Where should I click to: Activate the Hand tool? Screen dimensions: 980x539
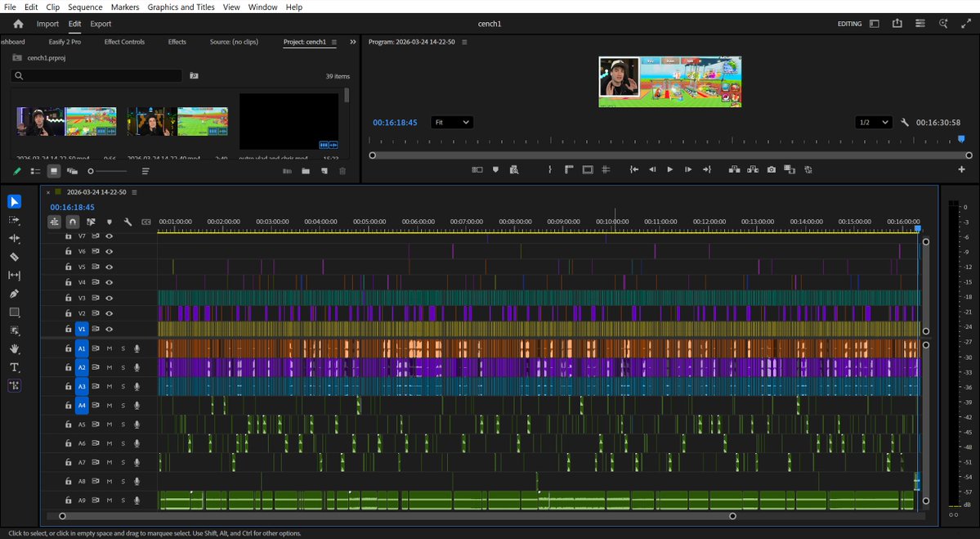[14, 348]
